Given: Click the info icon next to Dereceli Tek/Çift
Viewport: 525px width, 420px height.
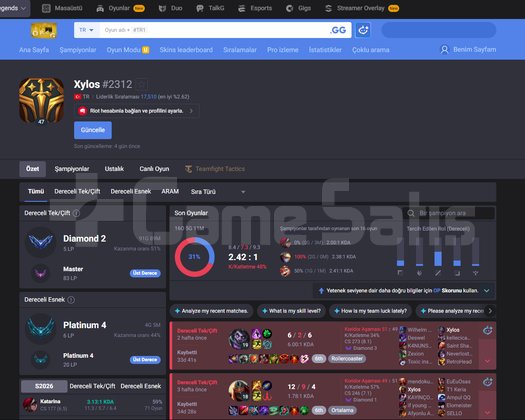Looking at the screenshot, I should (x=76, y=213).
